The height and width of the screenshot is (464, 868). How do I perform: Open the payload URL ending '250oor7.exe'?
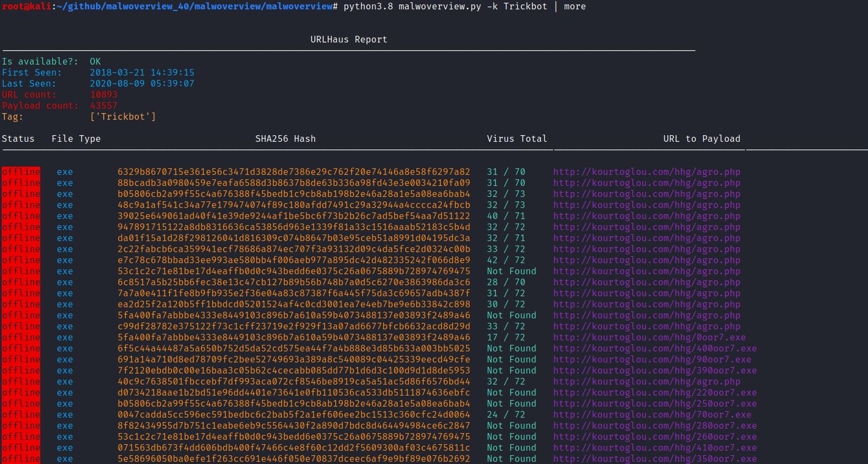pyautogui.click(x=655, y=404)
